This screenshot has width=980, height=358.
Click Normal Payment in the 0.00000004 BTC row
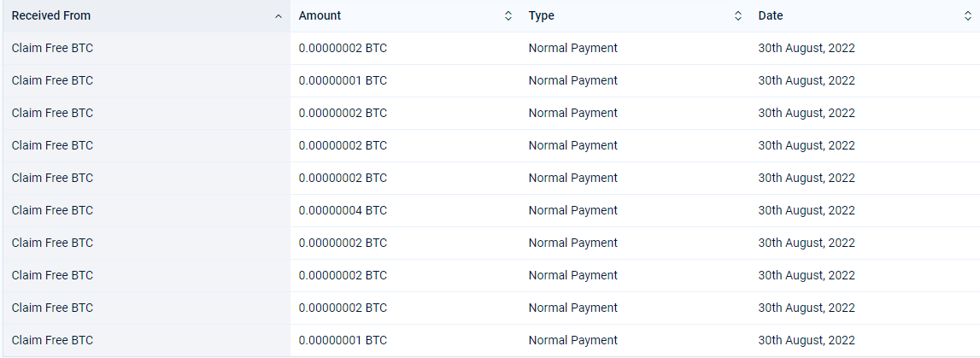[x=573, y=210]
